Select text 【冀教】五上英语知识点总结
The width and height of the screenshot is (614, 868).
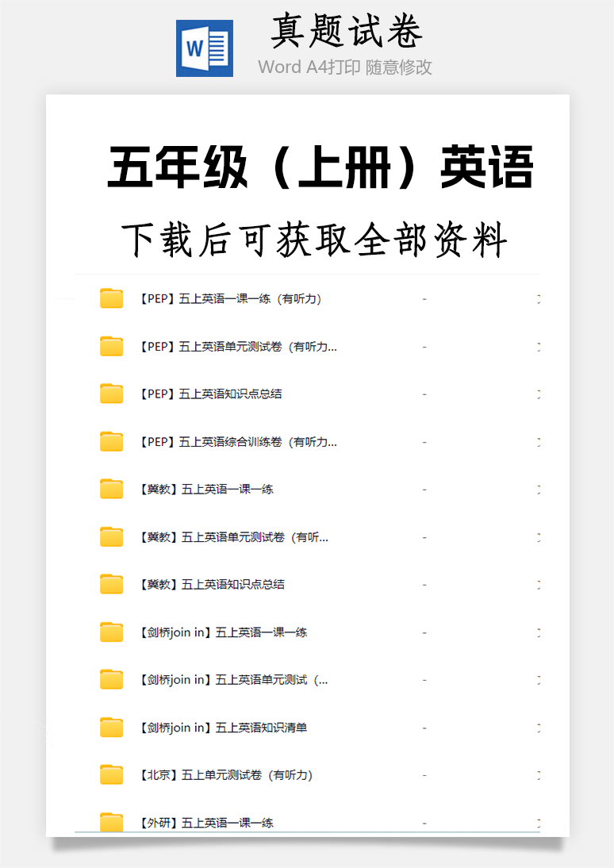pyautogui.click(x=212, y=585)
